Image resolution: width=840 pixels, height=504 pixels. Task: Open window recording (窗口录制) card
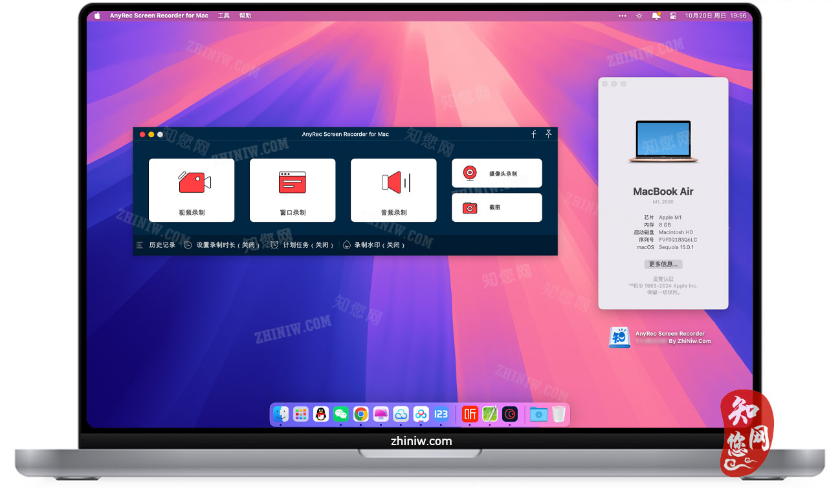(x=293, y=190)
